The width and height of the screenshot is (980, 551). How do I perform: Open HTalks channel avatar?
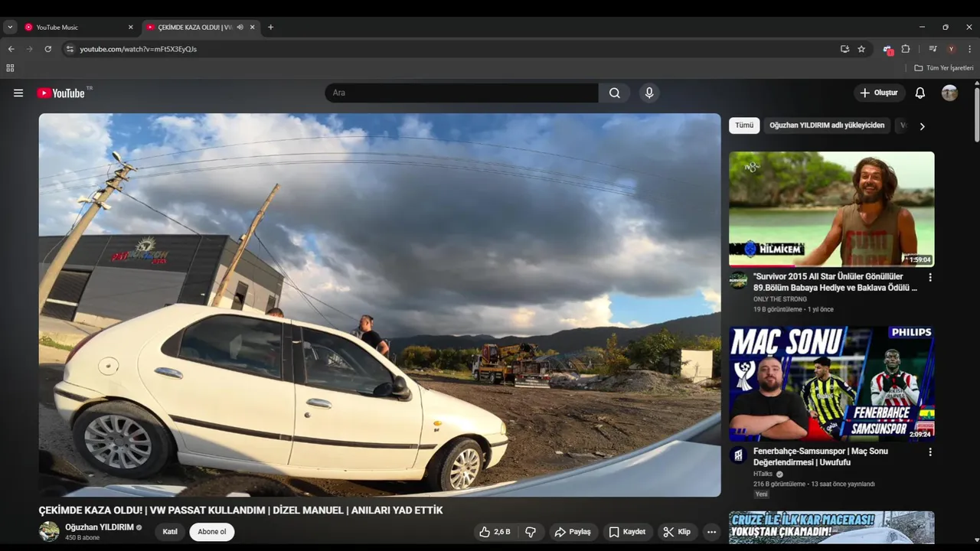738,455
